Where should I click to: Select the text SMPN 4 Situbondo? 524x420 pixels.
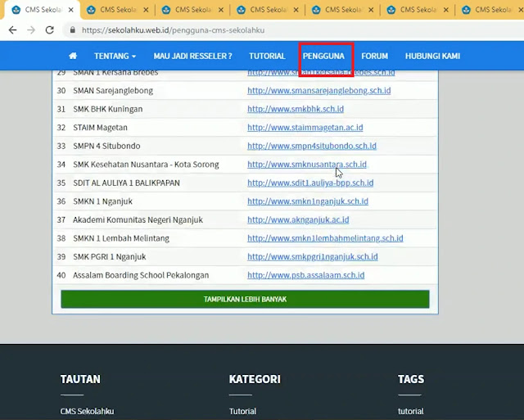point(106,146)
